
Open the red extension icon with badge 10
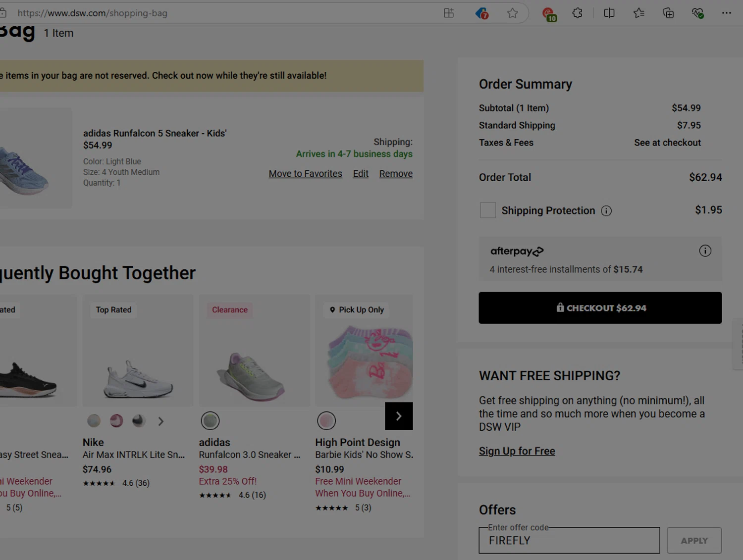(549, 14)
